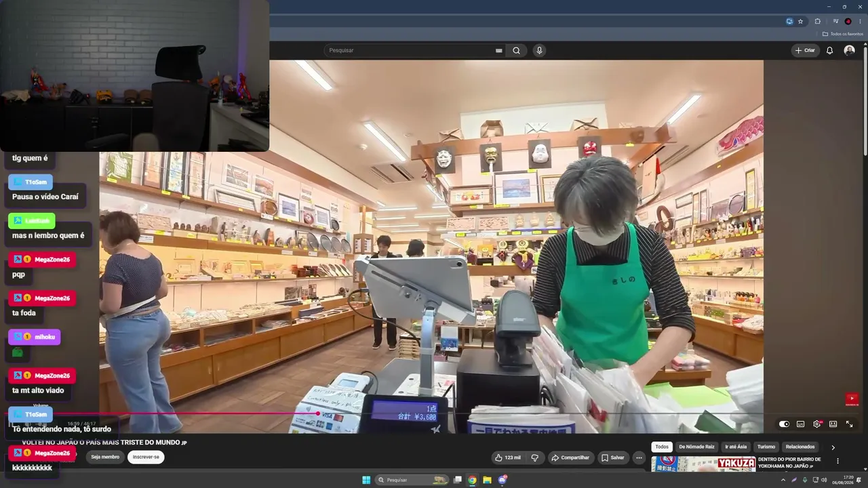Select the Relacionados filter chip
The height and width of the screenshot is (488, 868).
tap(800, 447)
